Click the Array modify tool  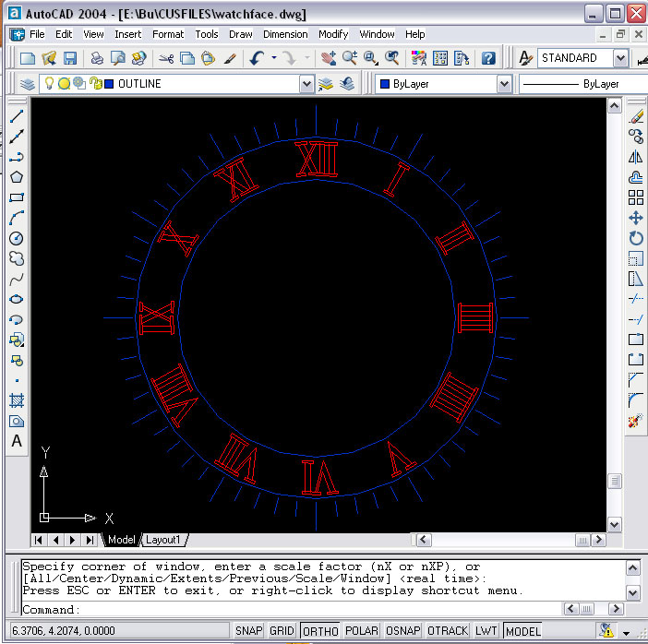[x=636, y=197]
